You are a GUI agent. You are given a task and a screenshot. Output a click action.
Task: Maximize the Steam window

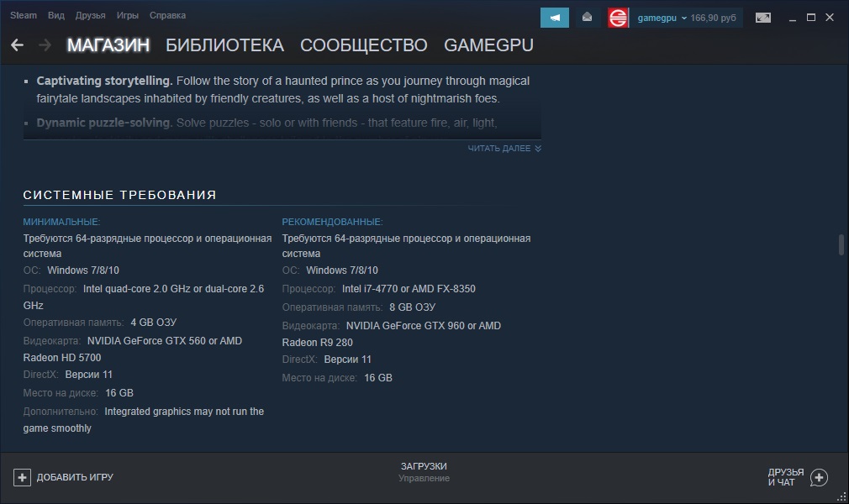tap(811, 18)
